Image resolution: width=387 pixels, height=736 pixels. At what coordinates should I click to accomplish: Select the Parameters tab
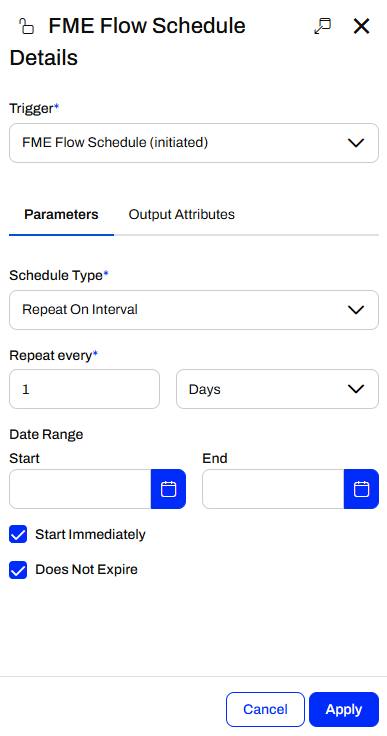pos(62,215)
